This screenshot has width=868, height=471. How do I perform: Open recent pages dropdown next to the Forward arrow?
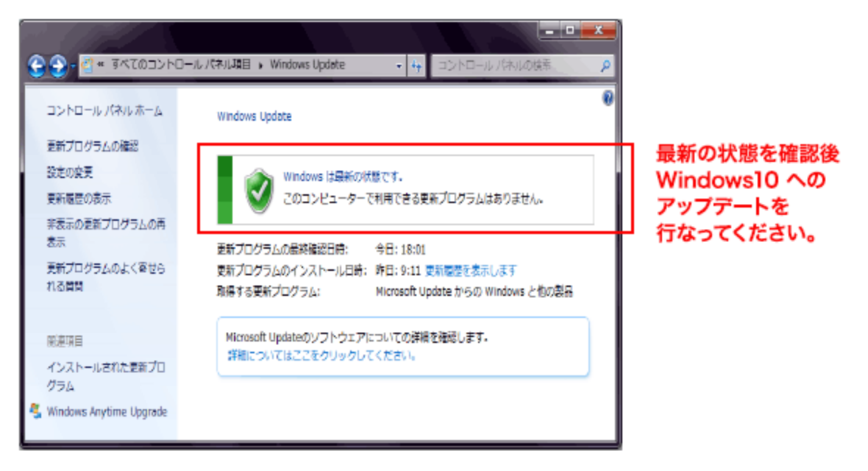73,66
